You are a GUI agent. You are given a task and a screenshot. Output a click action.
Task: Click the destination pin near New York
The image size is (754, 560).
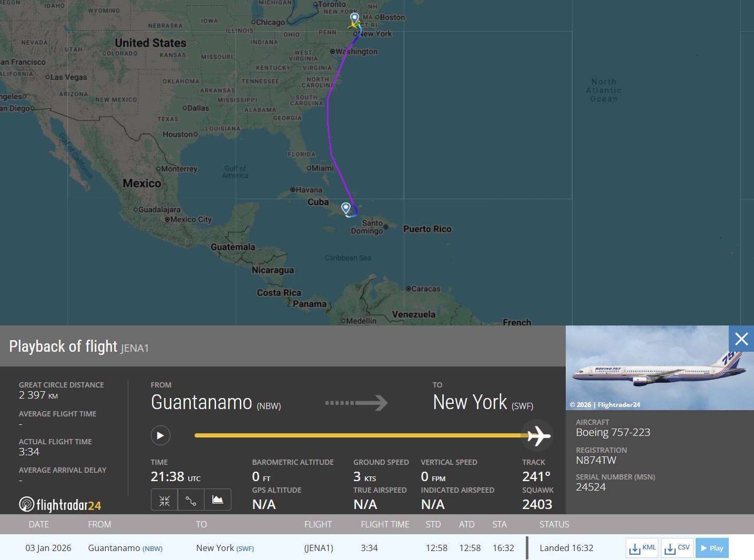point(355,18)
